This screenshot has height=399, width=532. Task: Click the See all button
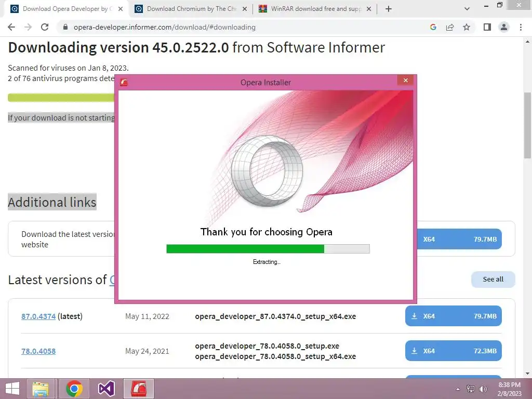(493, 279)
